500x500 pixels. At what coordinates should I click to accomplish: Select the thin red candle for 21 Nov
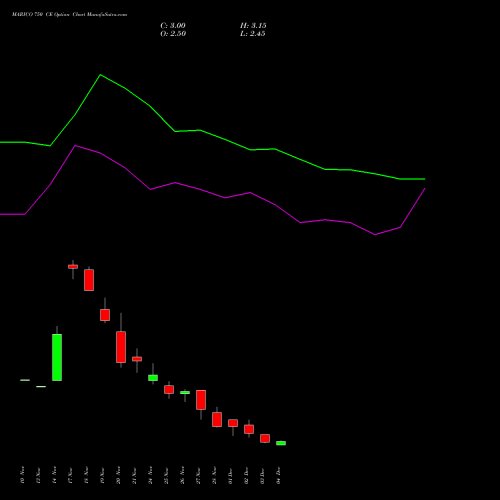(x=137, y=359)
